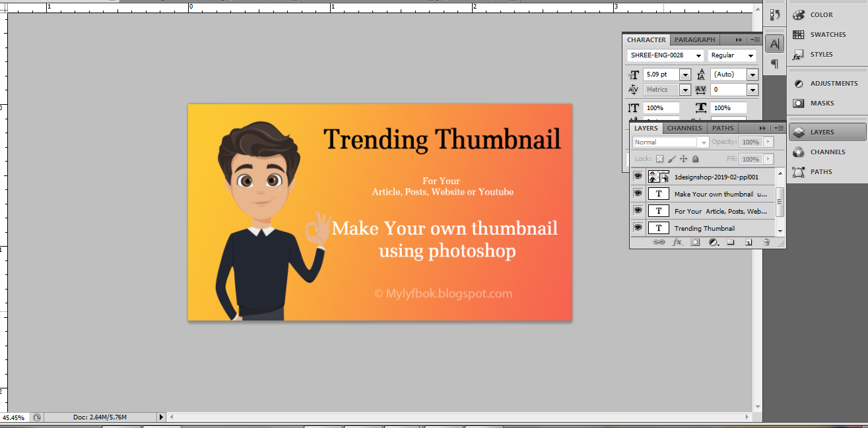Open the Create adjustment layer icon
Screen dimensions: 868x428
[x=713, y=242]
